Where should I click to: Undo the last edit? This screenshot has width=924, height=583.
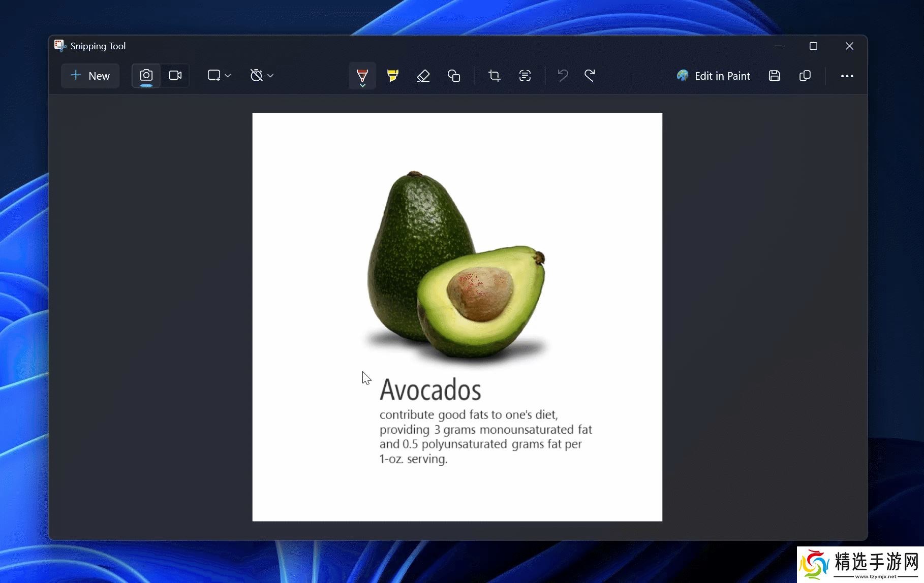[562, 76]
